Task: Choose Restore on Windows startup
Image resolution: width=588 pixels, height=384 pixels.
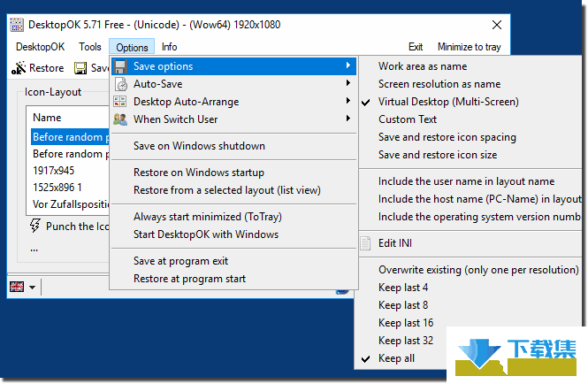Action: coord(199,173)
